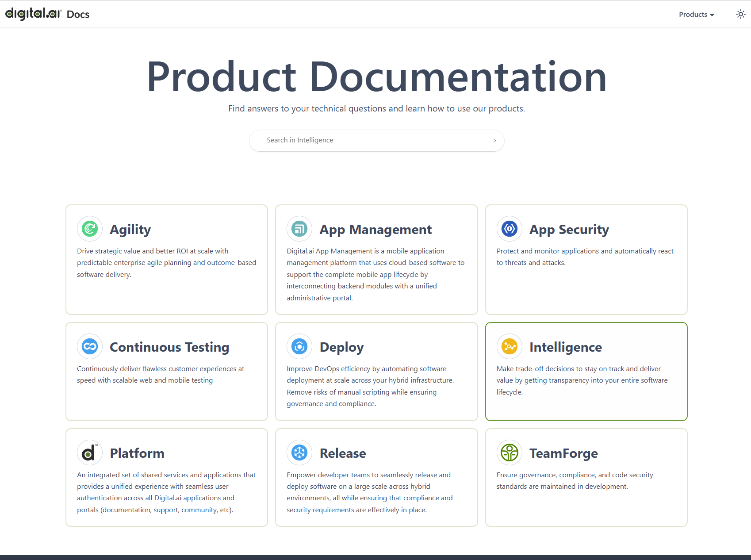This screenshot has width=751, height=560.
Task: Click the Intelligence yellow icon
Action: click(x=510, y=346)
